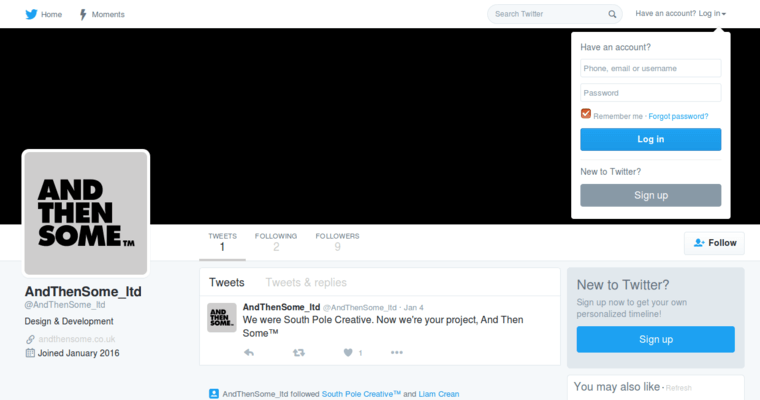Click the And Then Some profile picture
760x400 pixels.
(x=86, y=213)
